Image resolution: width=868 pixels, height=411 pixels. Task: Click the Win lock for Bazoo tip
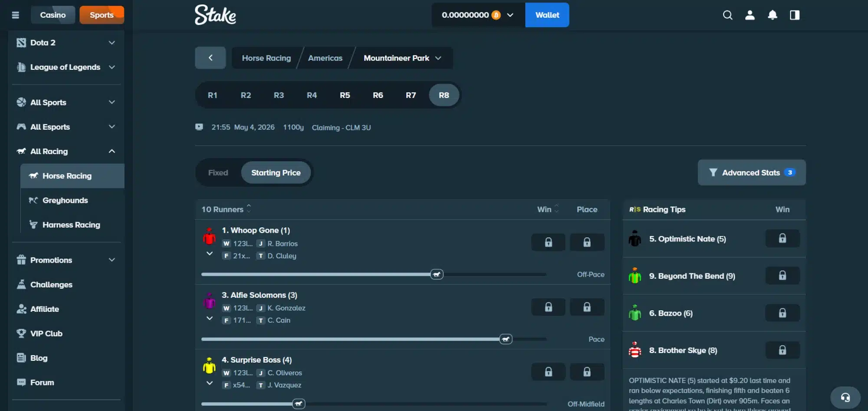(x=783, y=313)
